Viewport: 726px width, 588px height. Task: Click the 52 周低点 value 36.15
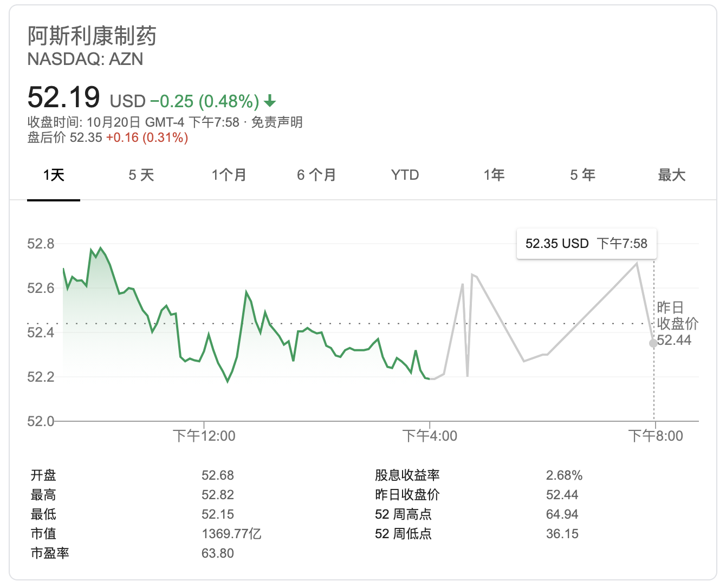point(562,534)
